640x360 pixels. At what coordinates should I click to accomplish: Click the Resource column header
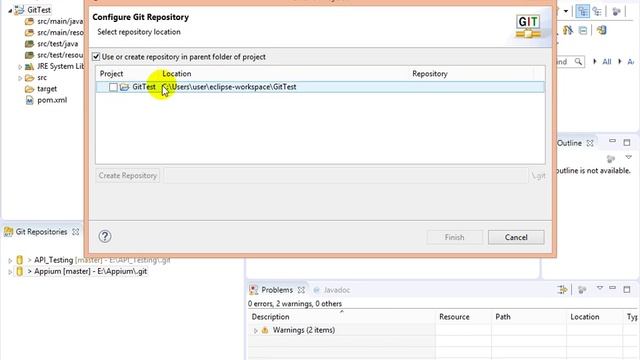tap(454, 317)
